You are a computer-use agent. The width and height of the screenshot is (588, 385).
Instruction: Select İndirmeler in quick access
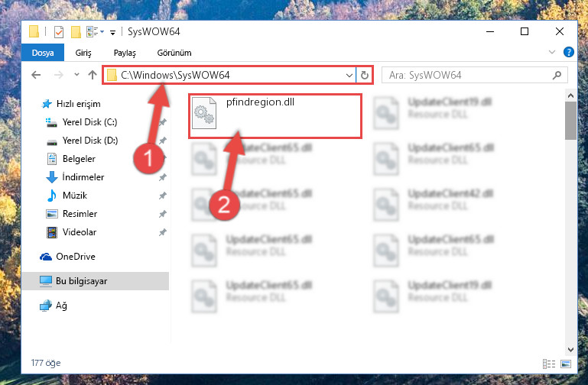click(83, 176)
